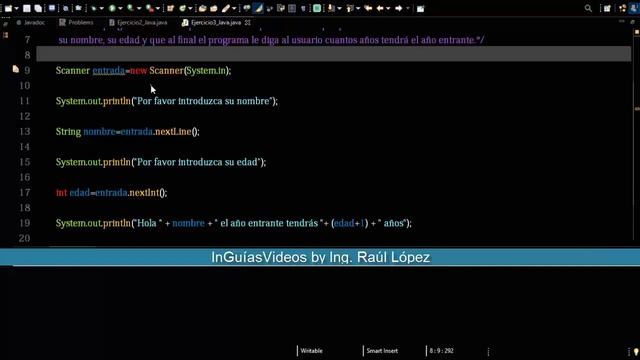Click the Coverage run icon
Image resolution: width=640 pixels, height=360 pixels.
(131, 8)
